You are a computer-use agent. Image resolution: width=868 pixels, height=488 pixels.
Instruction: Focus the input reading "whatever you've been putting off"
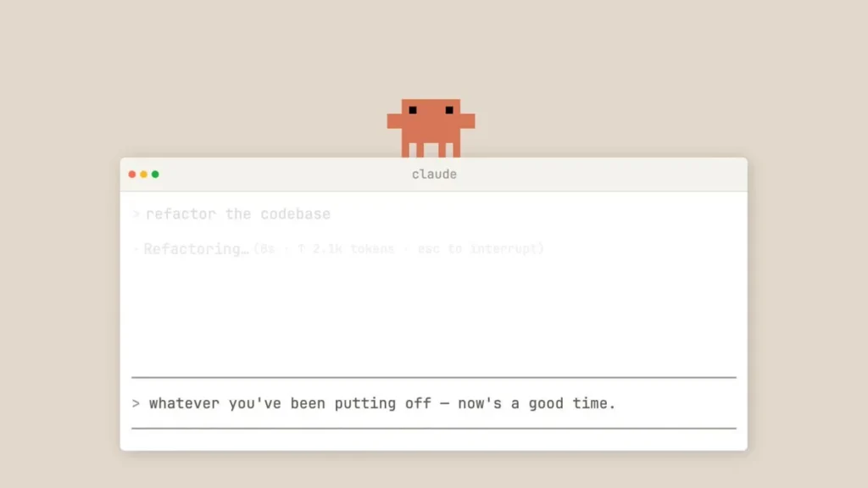coord(434,403)
